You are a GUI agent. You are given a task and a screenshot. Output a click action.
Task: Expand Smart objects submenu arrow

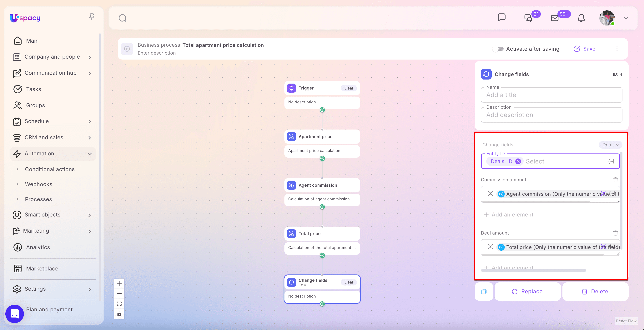click(90, 215)
